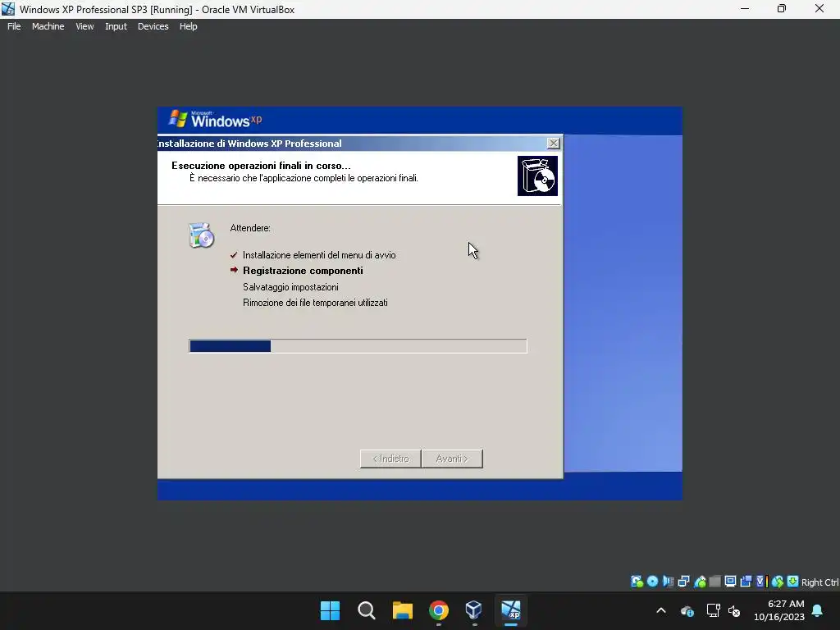
Task: Click the red arrow next to Registrazione componenti
Action: pos(234,270)
